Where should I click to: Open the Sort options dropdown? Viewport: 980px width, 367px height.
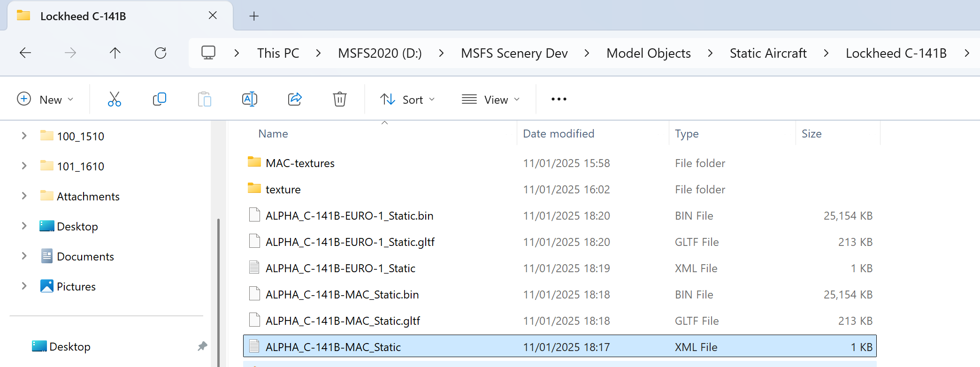407,99
